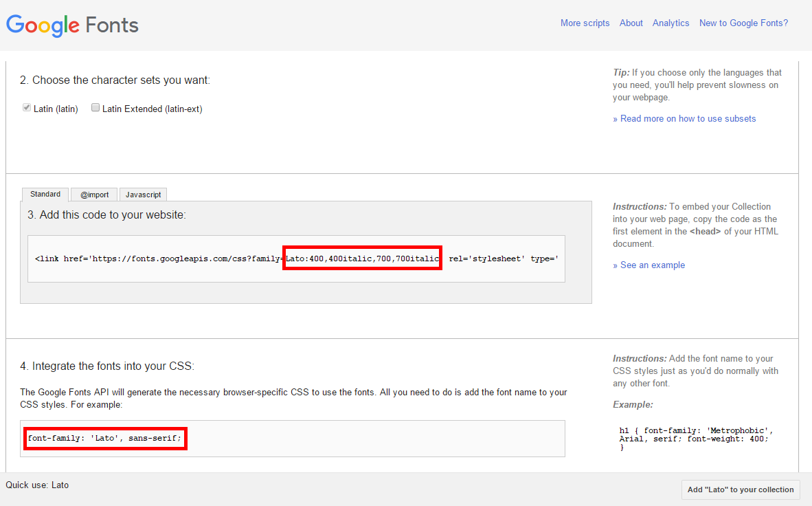Select the Standard tab
The image size is (812, 506).
pos(45,195)
